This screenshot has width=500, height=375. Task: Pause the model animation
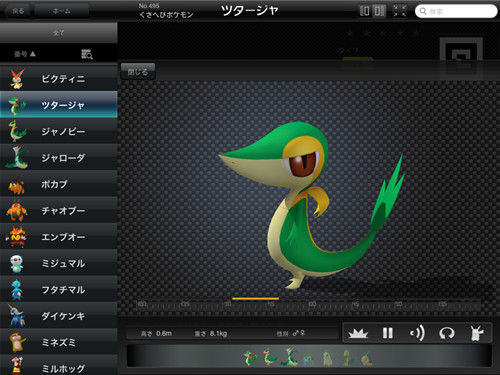pos(388,333)
